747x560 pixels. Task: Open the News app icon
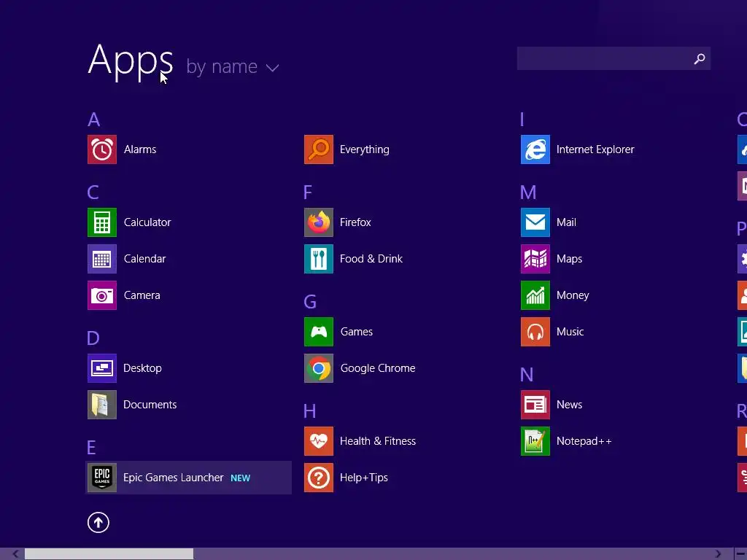(x=535, y=405)
